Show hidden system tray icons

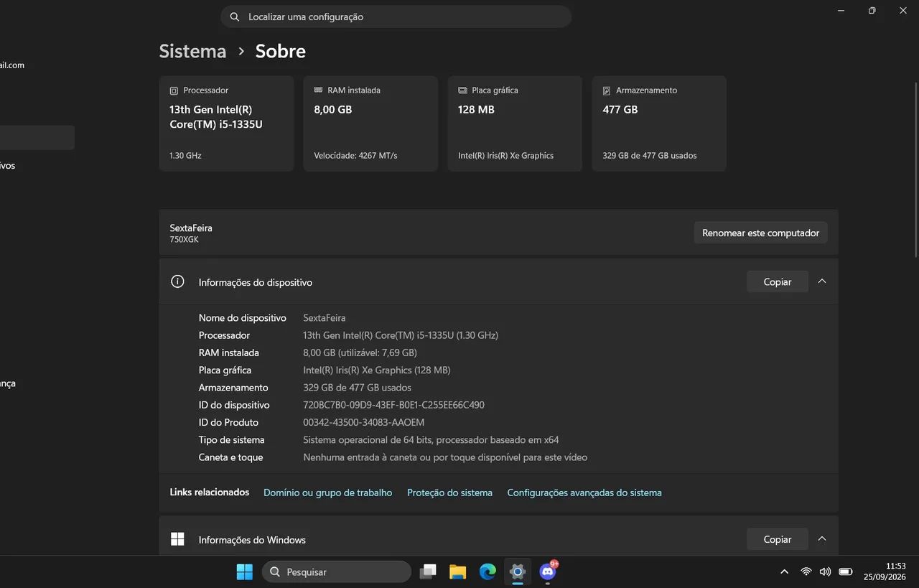click(784, 571)
